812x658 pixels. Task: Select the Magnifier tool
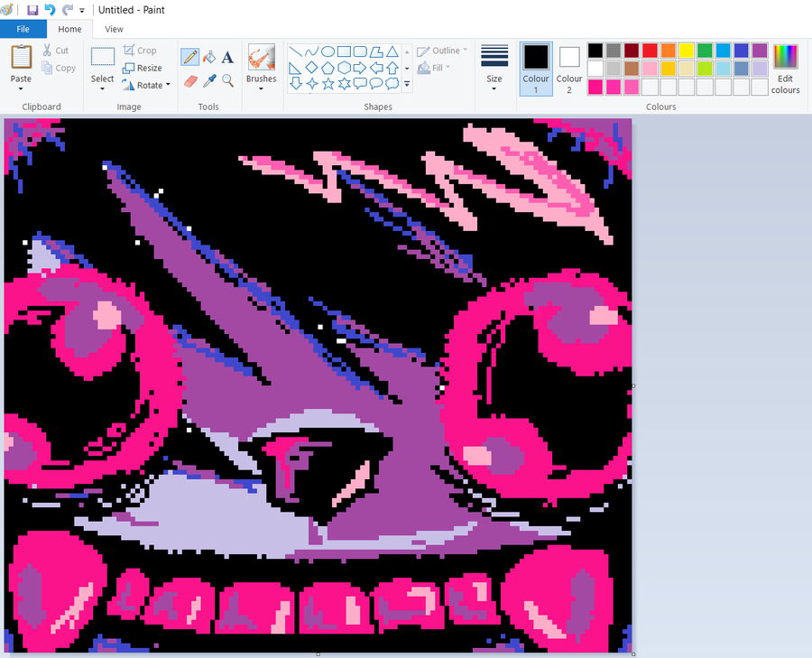228,81
